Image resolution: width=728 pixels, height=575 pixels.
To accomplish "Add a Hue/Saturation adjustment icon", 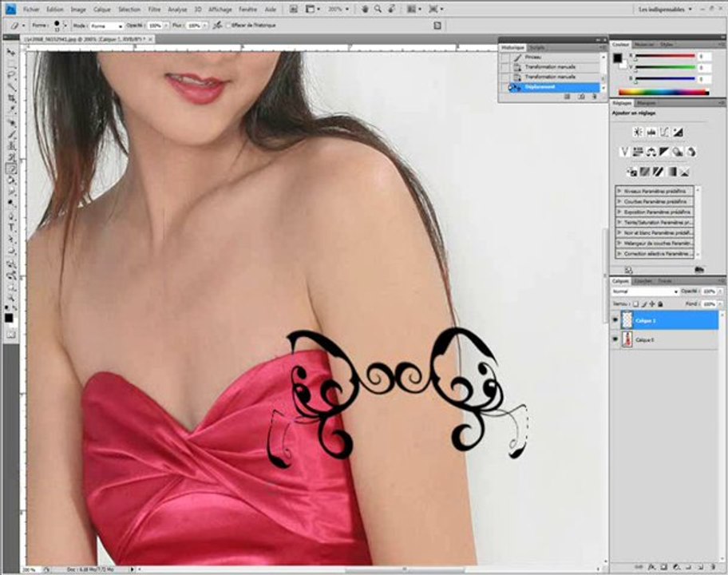I will [x=638, y=152].
